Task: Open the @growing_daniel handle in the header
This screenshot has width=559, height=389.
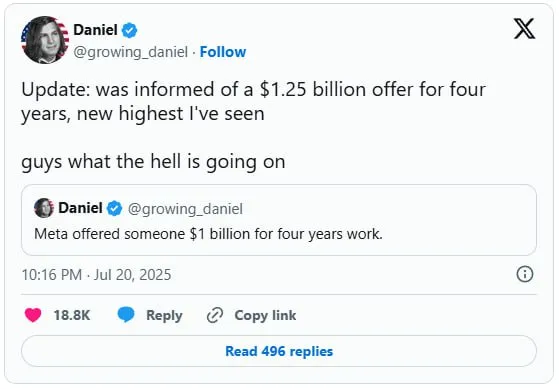Action: click(130, 52)
